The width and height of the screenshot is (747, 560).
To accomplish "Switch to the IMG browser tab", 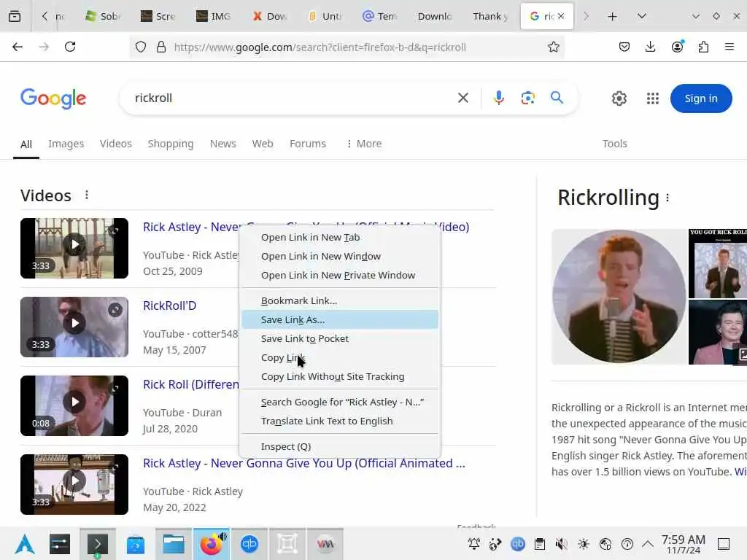I will pyautogui.click(x=214, y=16).
